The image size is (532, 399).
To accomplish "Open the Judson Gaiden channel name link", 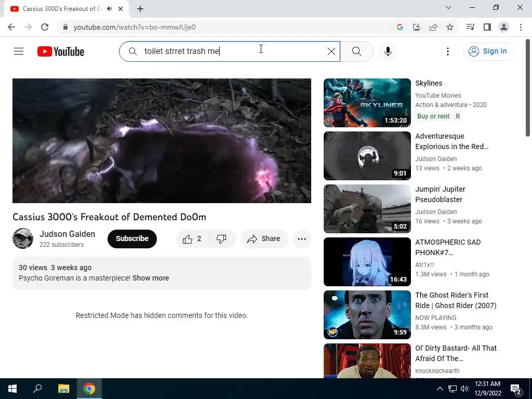I will click(67, 234).
